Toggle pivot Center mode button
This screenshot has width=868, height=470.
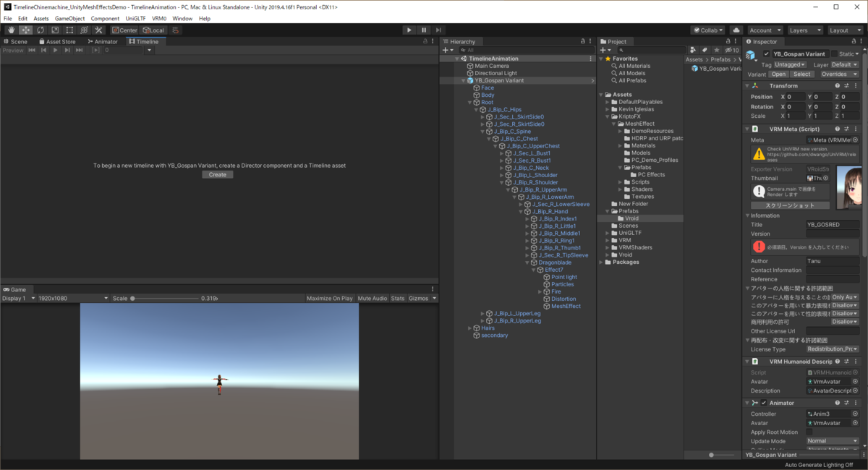tap(124, 30)
